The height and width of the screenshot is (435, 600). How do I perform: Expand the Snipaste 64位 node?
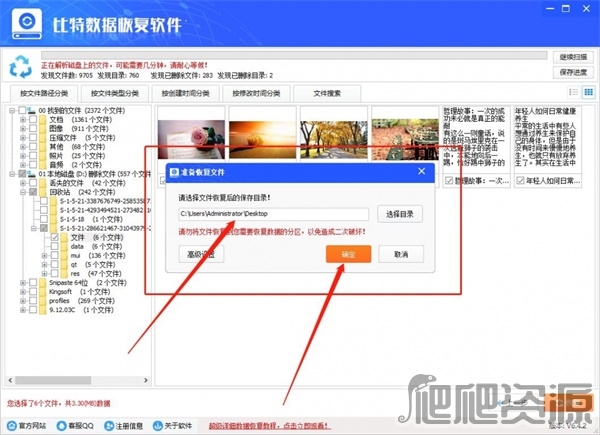click(23, 283)
